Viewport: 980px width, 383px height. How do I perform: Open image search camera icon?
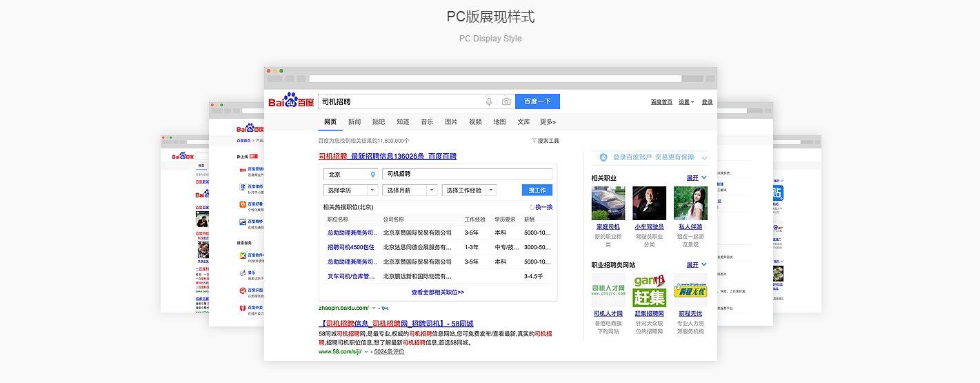click(506, 101)
